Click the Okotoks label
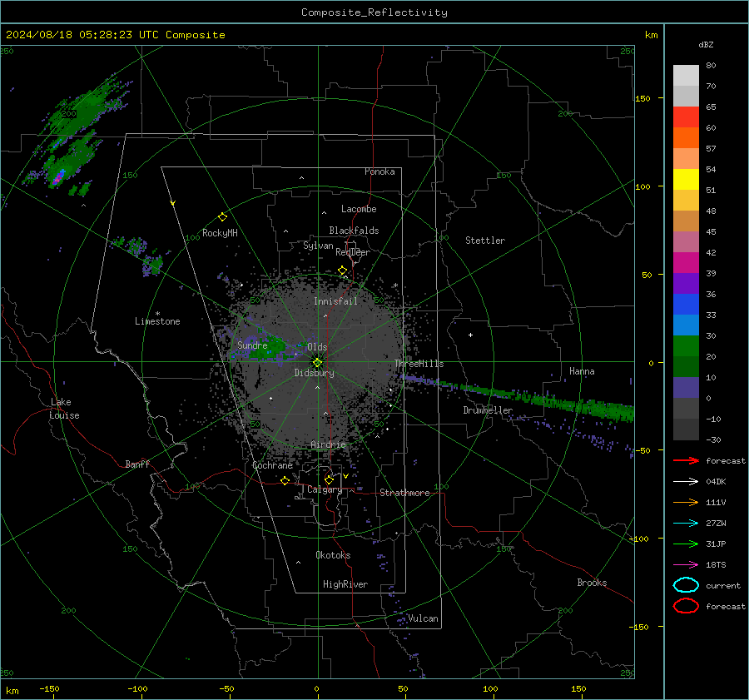 click(x=333, y=555)
